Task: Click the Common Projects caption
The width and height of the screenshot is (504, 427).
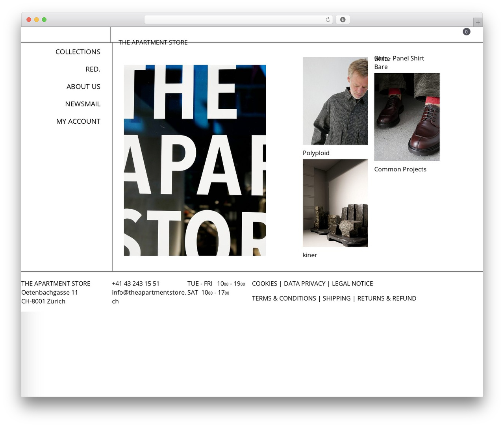Action: point(400,169)
